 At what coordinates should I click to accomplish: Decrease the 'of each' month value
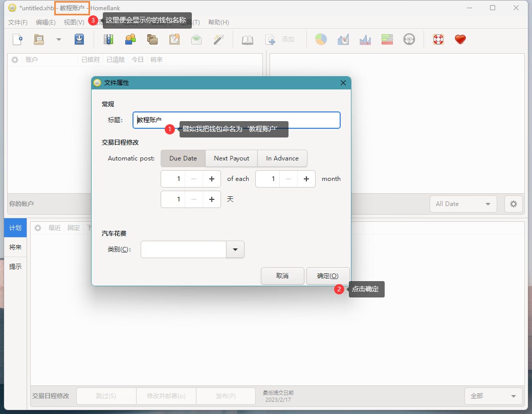(289, 179)
